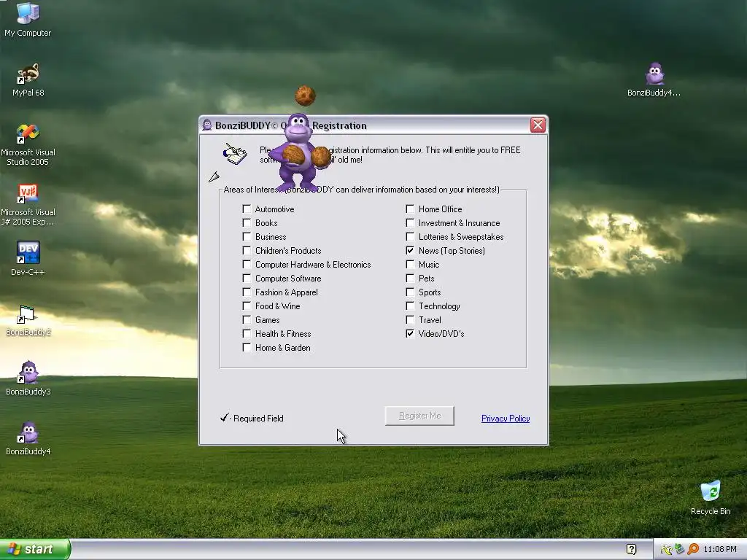Image resolution: width=747 pixels, height=560 pixels.
Task: Enable the Games interest checkbox
Action: 247,319
